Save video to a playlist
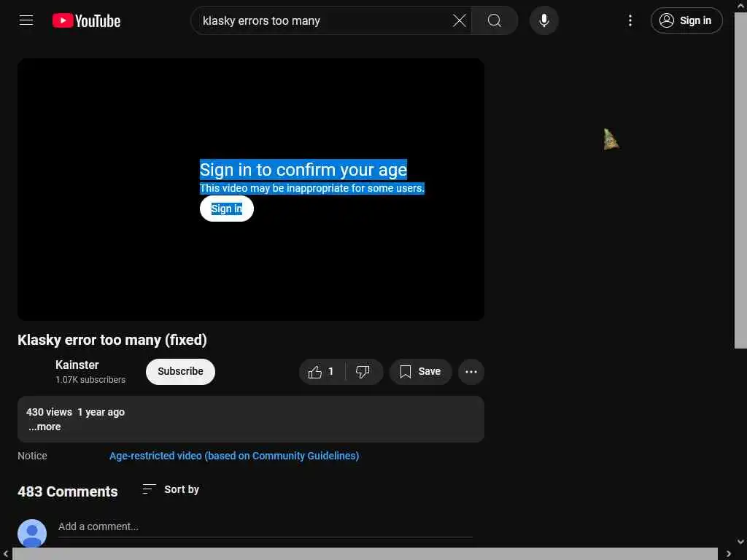The image size is (747, 560). click(x=420, y=371)
